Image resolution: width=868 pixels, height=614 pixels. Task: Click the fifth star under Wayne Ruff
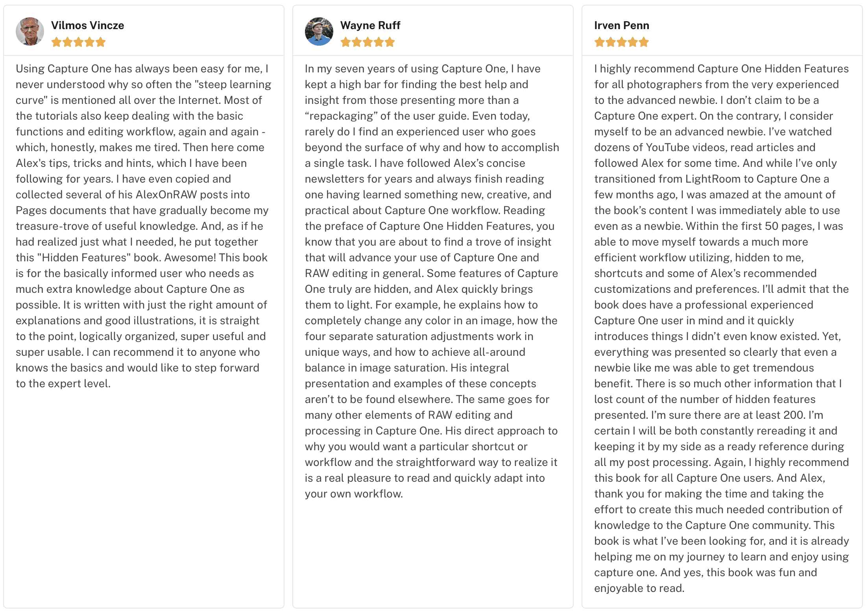point(390,42)
